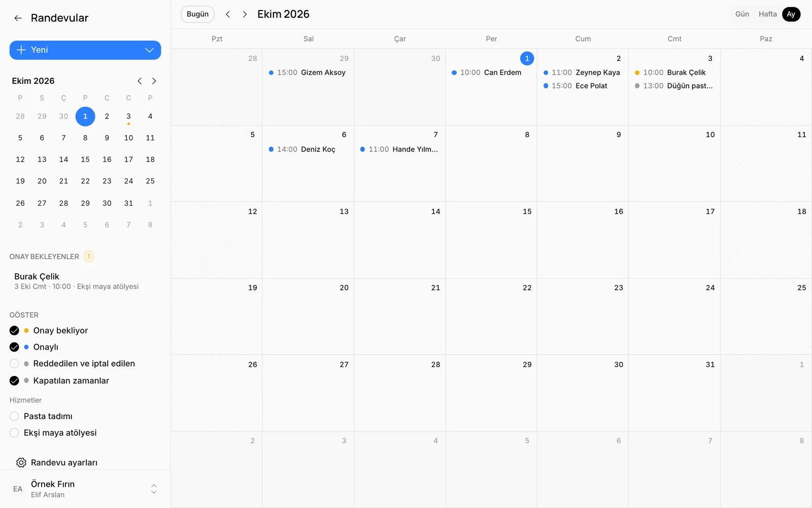Click date 27 cell in the main calendar

coord(308,393)
